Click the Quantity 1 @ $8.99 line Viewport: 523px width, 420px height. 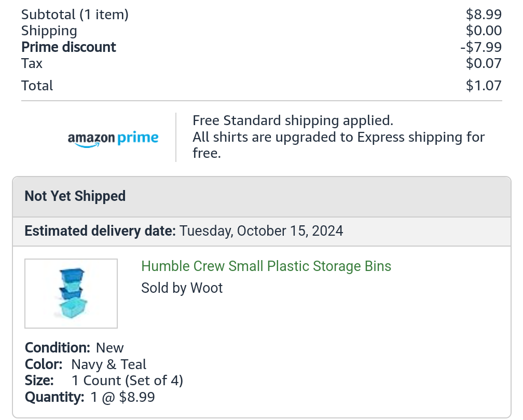pyautogui.click(x=90, y=398)
